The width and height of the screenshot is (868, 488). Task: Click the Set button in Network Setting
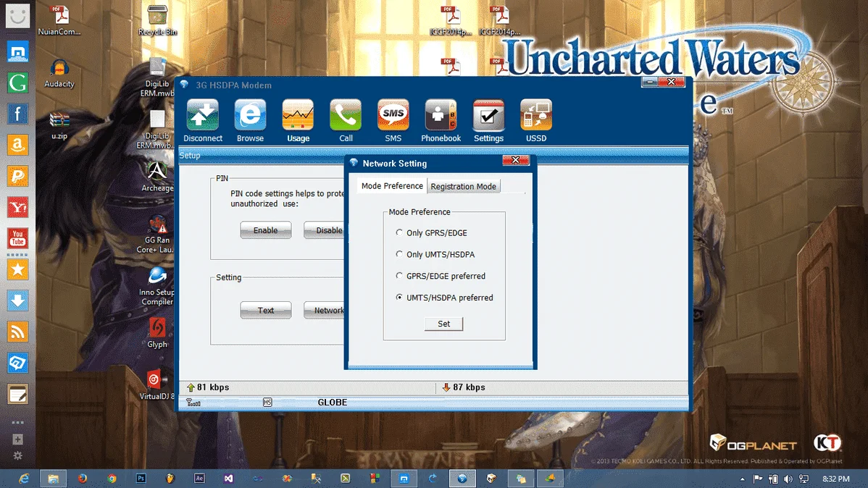pos(444,324)
